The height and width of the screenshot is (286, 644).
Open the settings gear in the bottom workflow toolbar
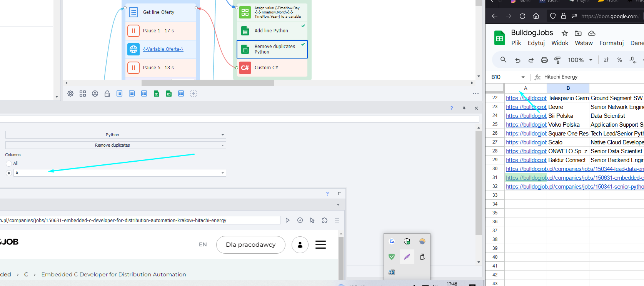70,94
